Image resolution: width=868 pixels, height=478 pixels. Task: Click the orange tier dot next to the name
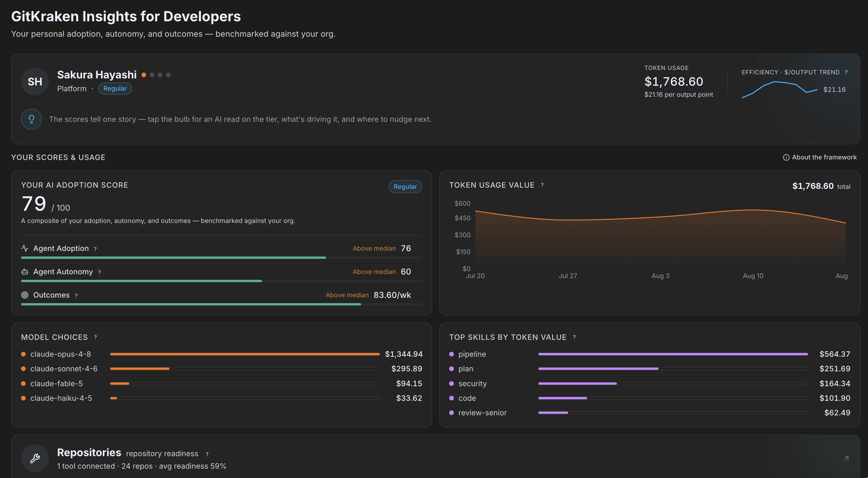(x=144, y=75)
